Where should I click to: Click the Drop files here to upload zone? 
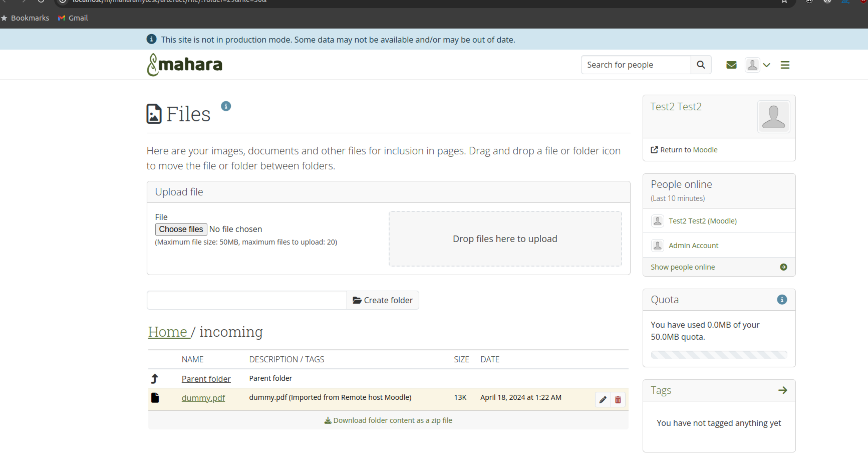tap(505, 239)
